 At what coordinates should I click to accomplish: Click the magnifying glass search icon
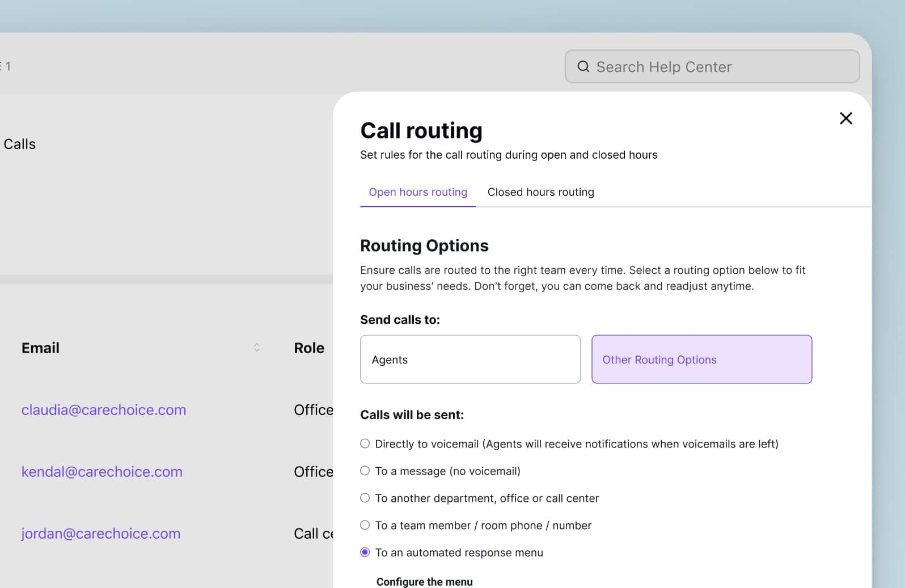583,67
